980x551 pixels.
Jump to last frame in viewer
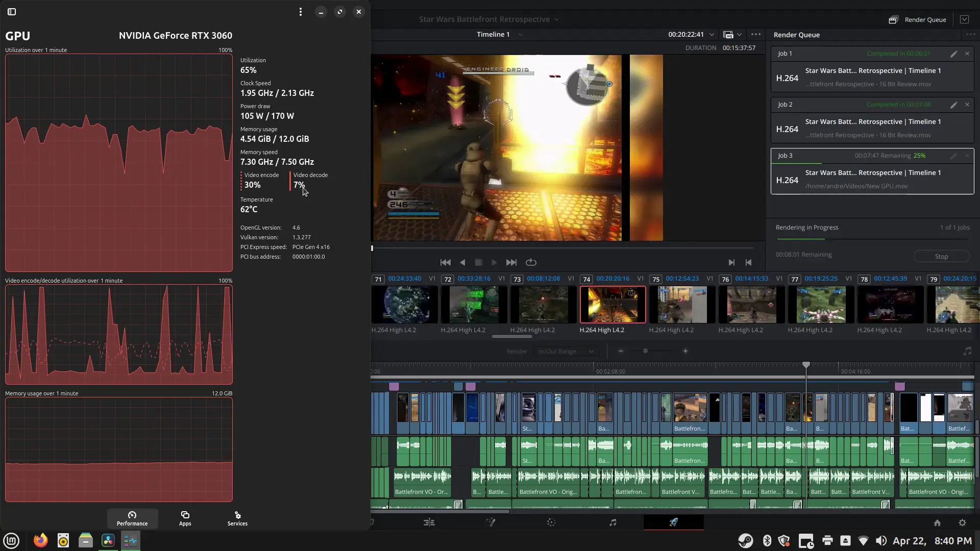pos(511,262)
